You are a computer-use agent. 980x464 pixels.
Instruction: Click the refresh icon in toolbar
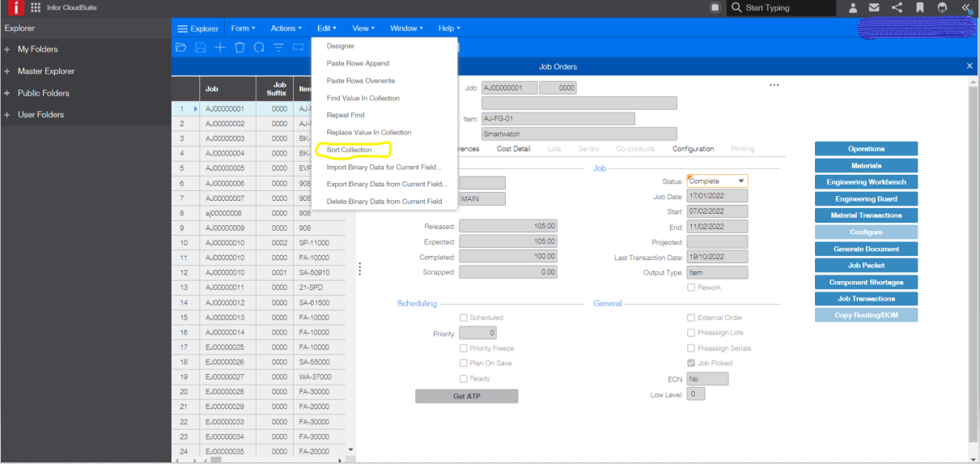(259, 48)
